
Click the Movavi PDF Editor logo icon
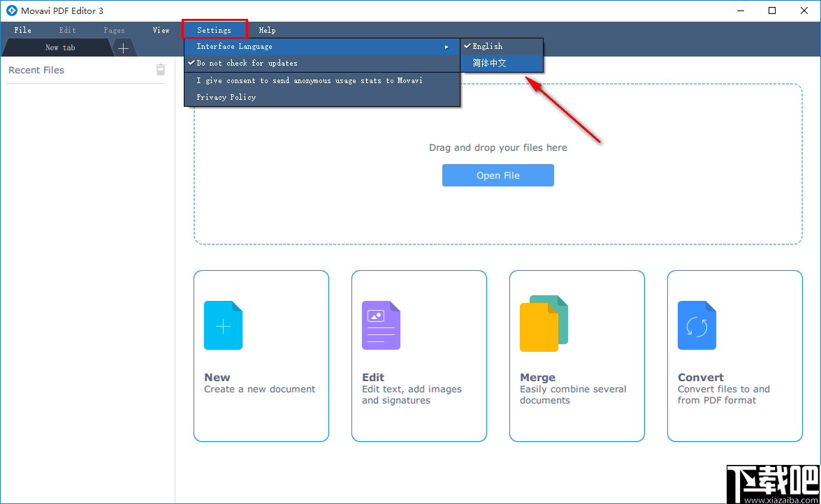[x=10, y=10]
